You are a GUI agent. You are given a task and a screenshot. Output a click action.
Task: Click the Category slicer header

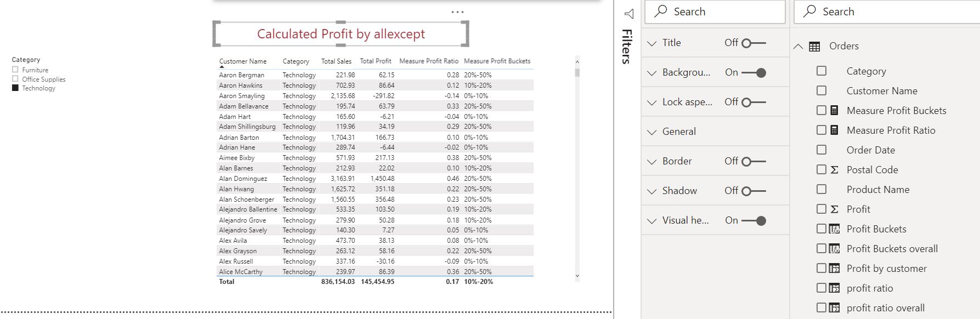click(x=26, y=60)
